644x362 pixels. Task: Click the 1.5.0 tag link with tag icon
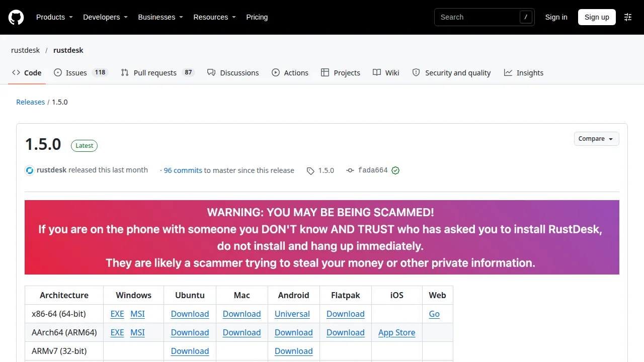(x=320, y=170)
